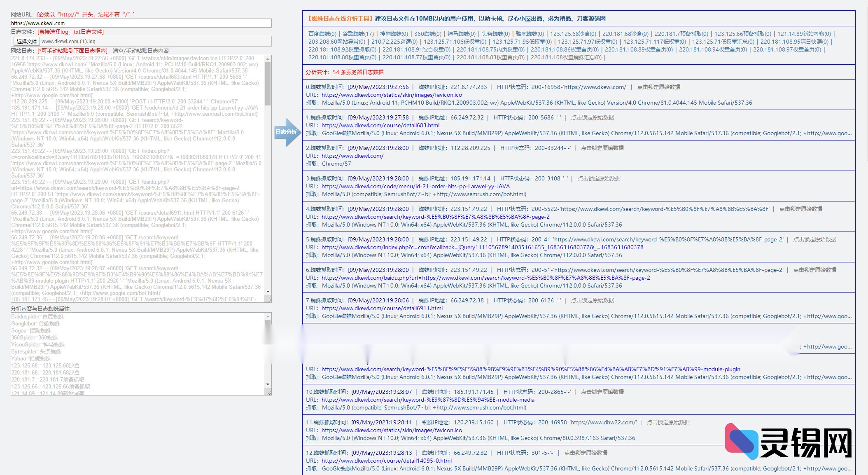Select the 360蜘蛛(0) filter
Viewport: 868px width, 475px height.
tap(427, 34)
